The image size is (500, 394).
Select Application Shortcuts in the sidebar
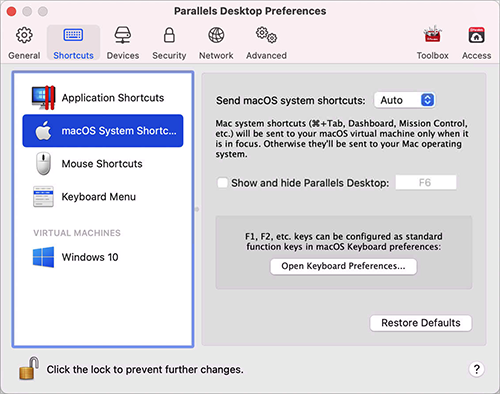tap(103, 98)
